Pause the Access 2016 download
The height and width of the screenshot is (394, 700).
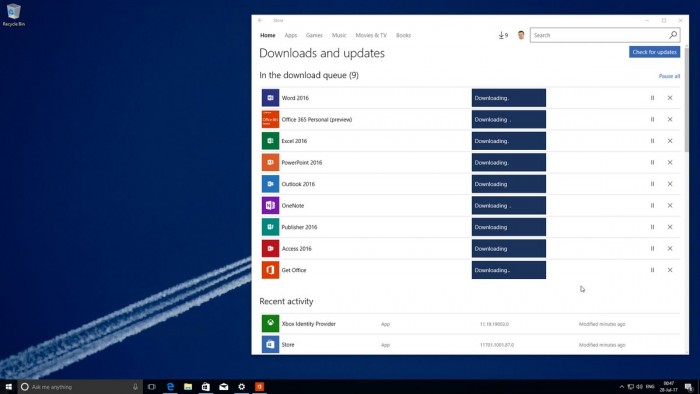tap(652, 249)
